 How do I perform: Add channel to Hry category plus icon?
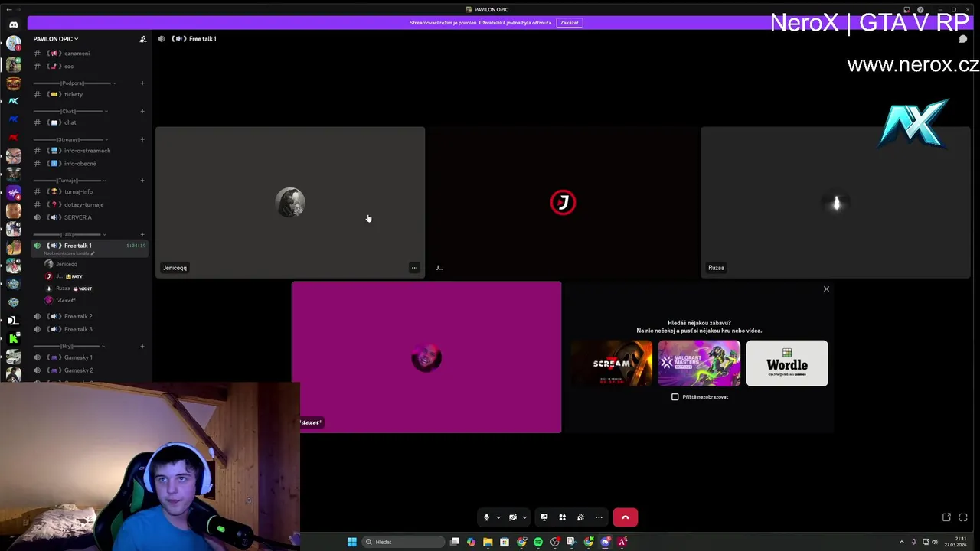tap(142, 346)
